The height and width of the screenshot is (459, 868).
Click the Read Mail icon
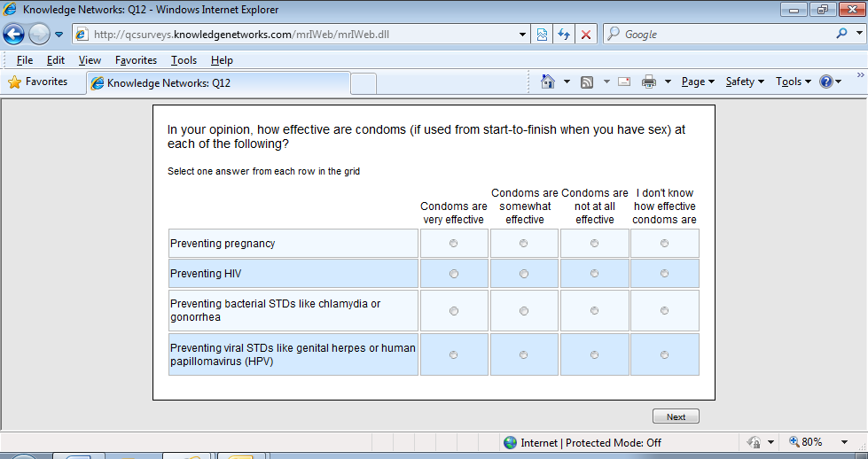(x=624, y=82)
